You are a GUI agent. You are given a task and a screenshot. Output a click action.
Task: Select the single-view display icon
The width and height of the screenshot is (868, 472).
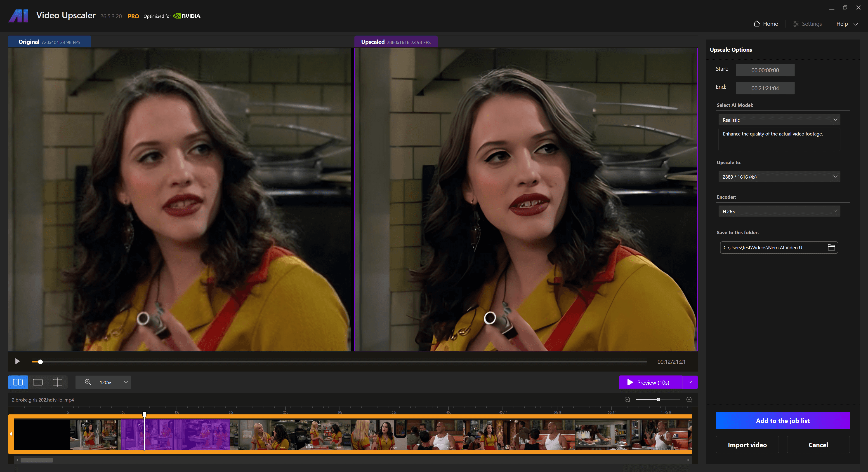point(37,382)
